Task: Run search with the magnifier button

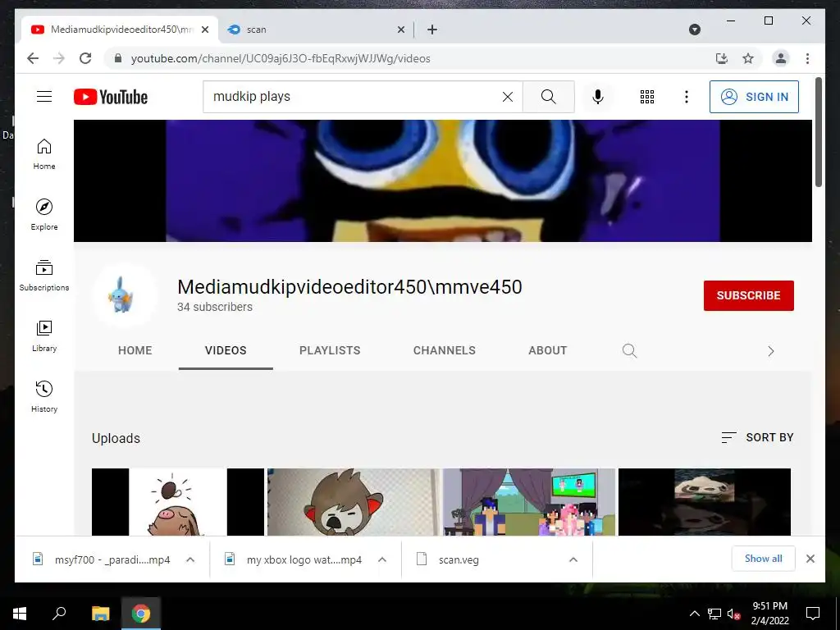Action: (548, 97)
